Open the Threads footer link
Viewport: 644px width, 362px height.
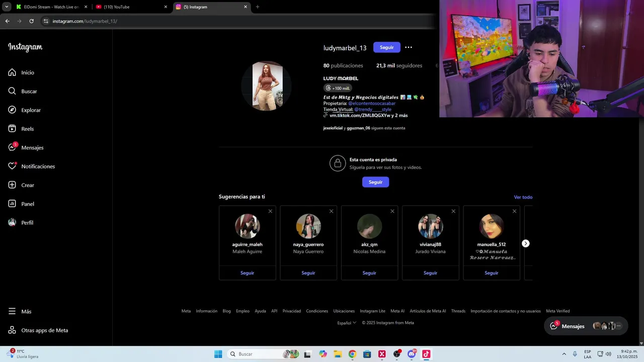tap(458, 311)
